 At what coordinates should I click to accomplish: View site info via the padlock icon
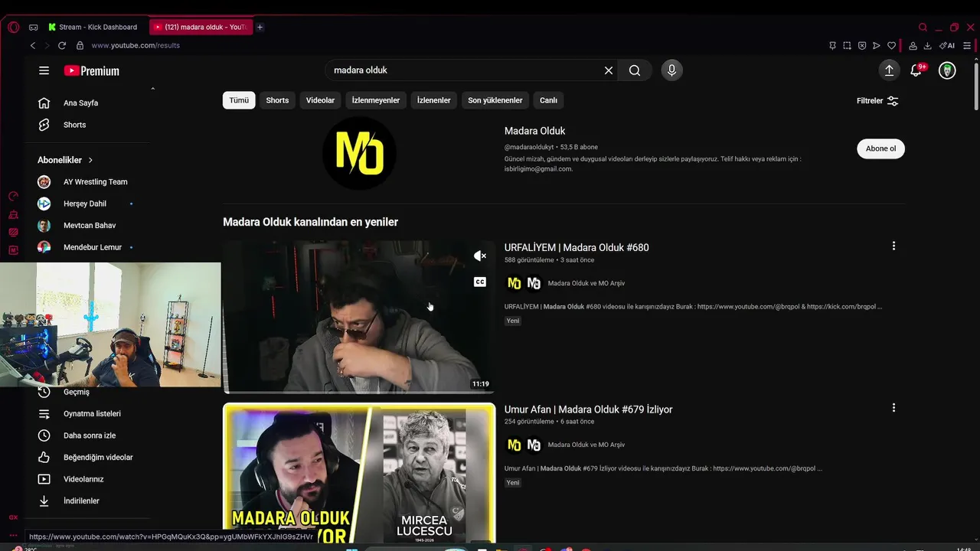point(80,46)
